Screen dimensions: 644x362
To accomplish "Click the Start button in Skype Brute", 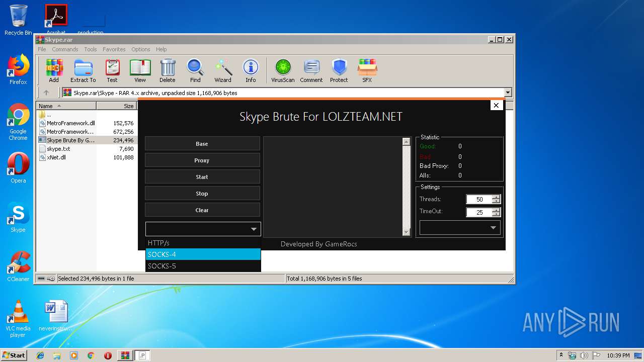I will (202, 177).
